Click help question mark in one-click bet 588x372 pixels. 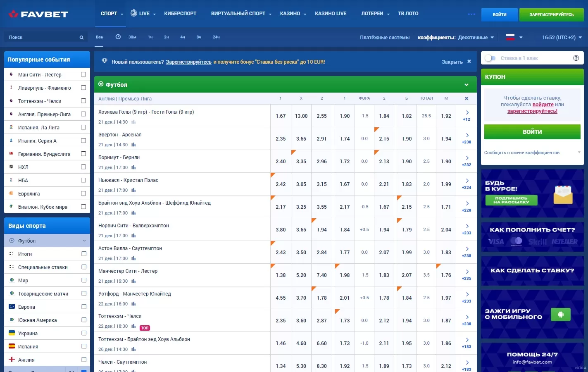point(576,58)
